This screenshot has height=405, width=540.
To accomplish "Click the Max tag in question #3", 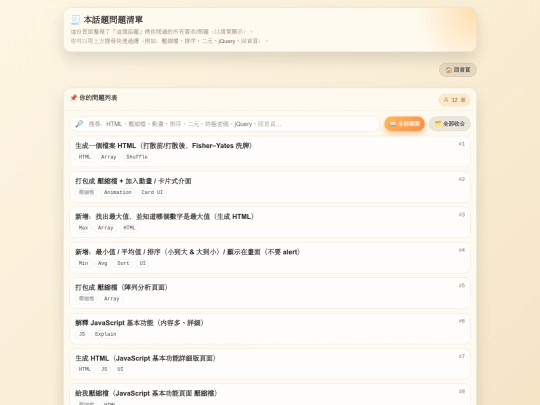I will coord(83,228).
